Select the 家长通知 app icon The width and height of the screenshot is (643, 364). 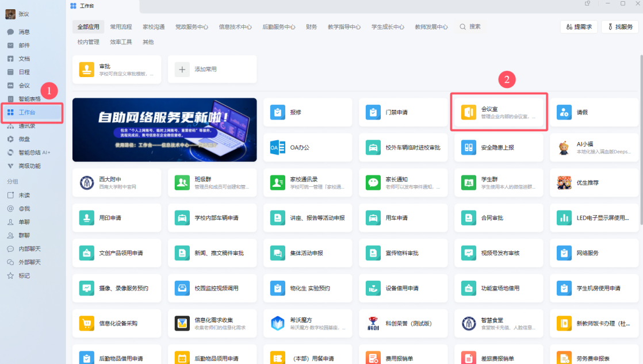pyautogui.click(x=373, y=183)
